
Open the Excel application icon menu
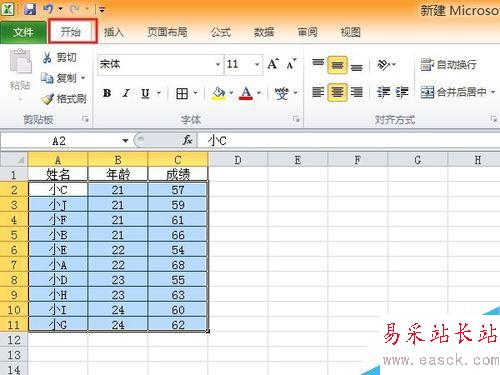click(7, 9)
